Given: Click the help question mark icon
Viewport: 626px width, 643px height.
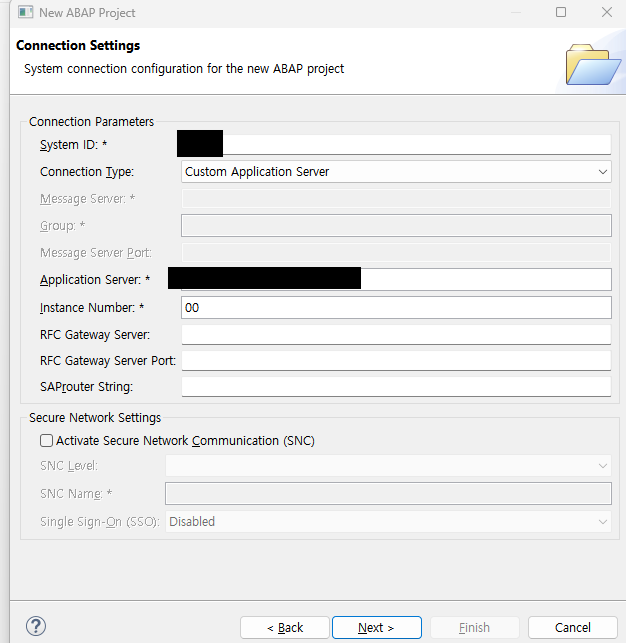Looking at the screenshot, I should tap(36, 626).
